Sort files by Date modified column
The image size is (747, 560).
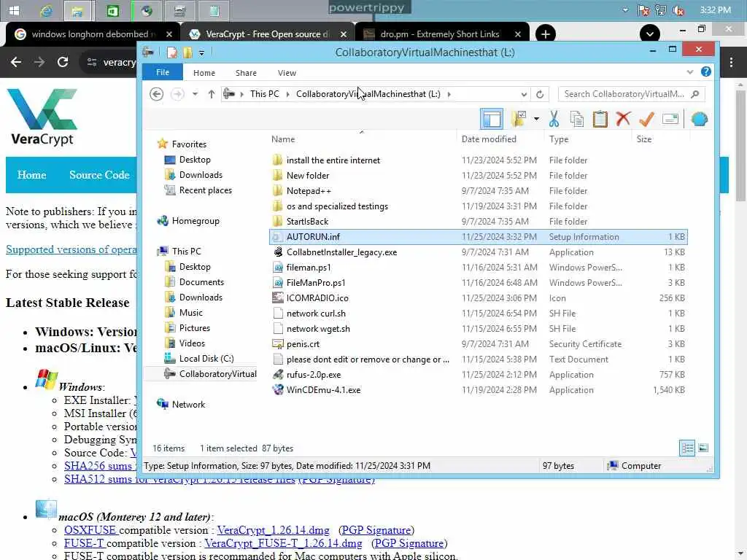coord(489,139)
